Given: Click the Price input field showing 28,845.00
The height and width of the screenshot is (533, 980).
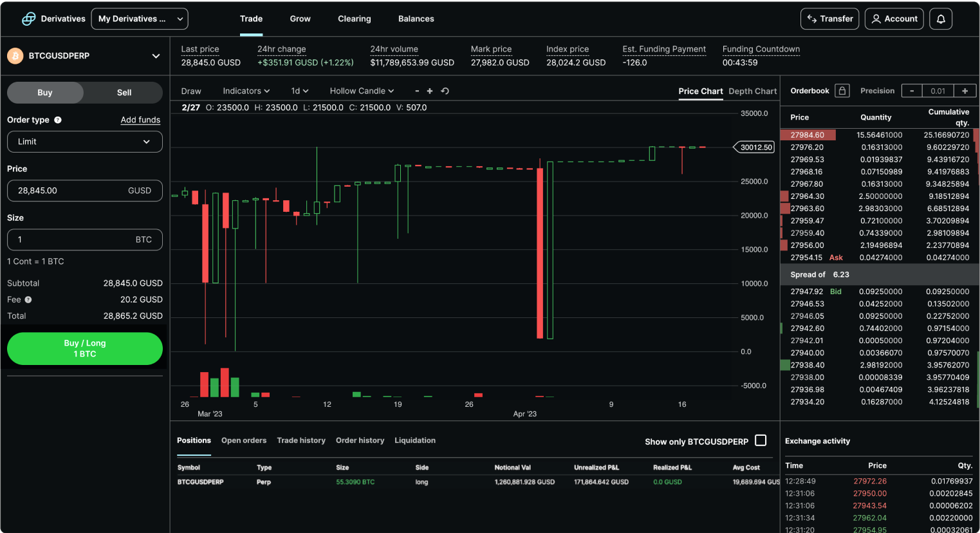Looking at the screenshot, I should coord(85,191).
